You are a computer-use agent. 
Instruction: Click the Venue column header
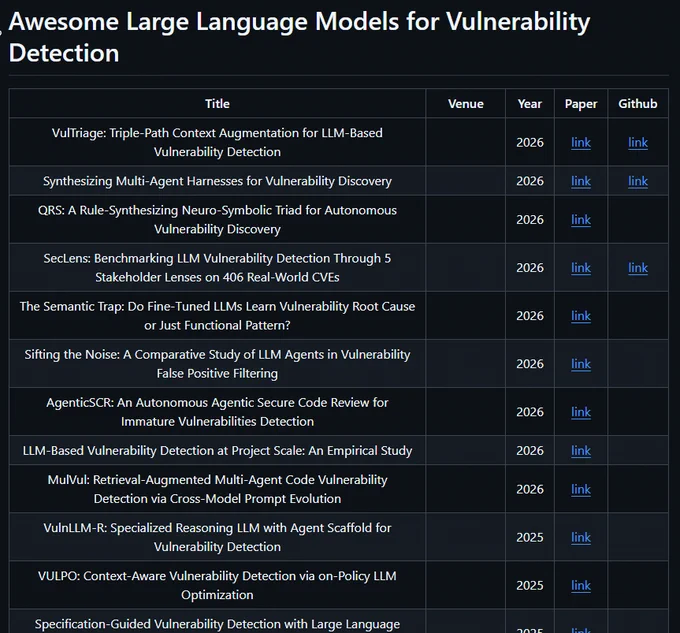pyautogui.click(x=466, y=104)
